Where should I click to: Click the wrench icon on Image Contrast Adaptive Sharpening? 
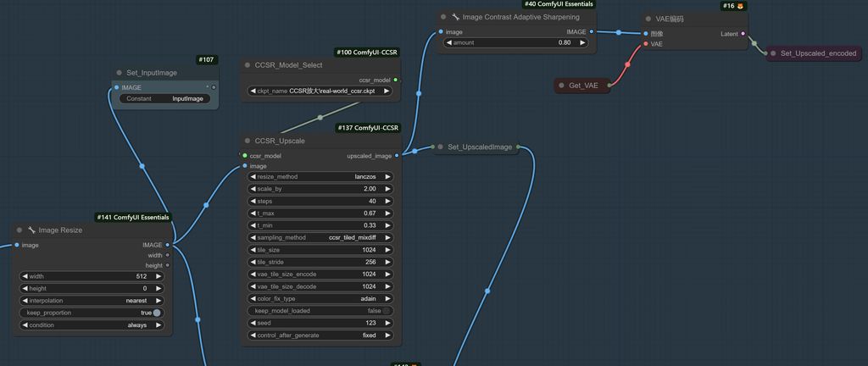[455, 17]
